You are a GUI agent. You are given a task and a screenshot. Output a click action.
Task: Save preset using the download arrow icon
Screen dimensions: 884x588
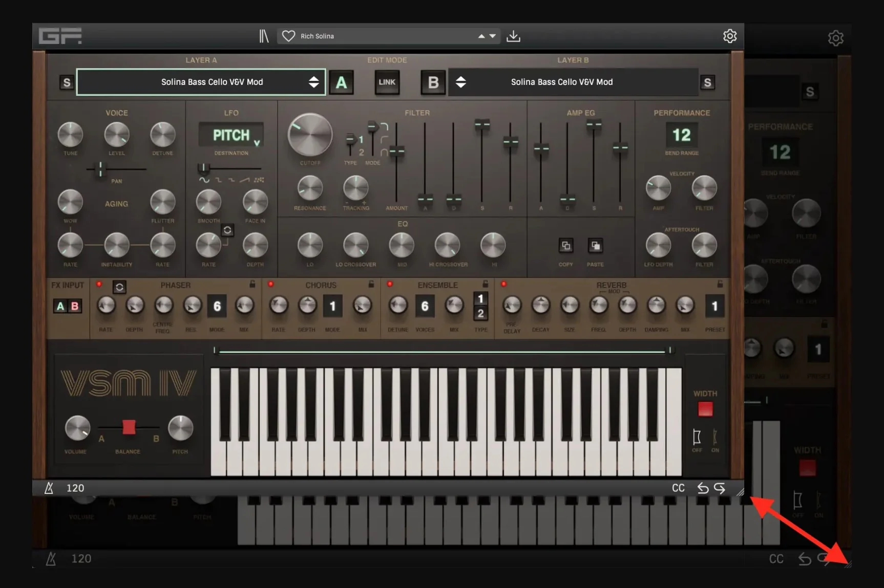point(513,36)
